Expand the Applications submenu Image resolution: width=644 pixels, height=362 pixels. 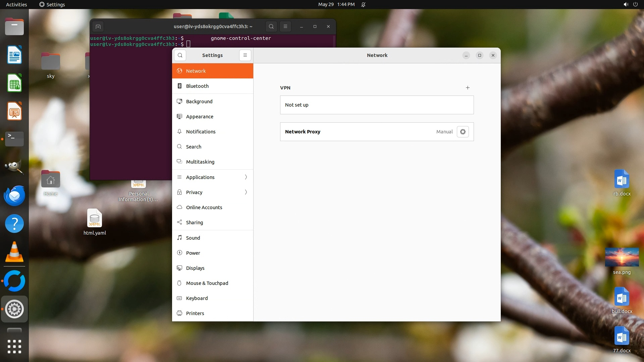click(x=213, y=177)
